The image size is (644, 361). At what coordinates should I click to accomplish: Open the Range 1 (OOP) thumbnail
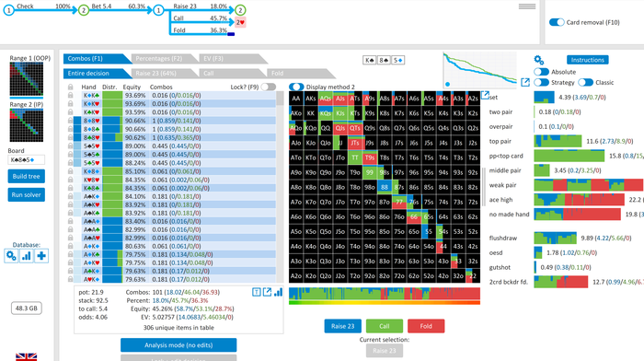click(x=27, y=79)
